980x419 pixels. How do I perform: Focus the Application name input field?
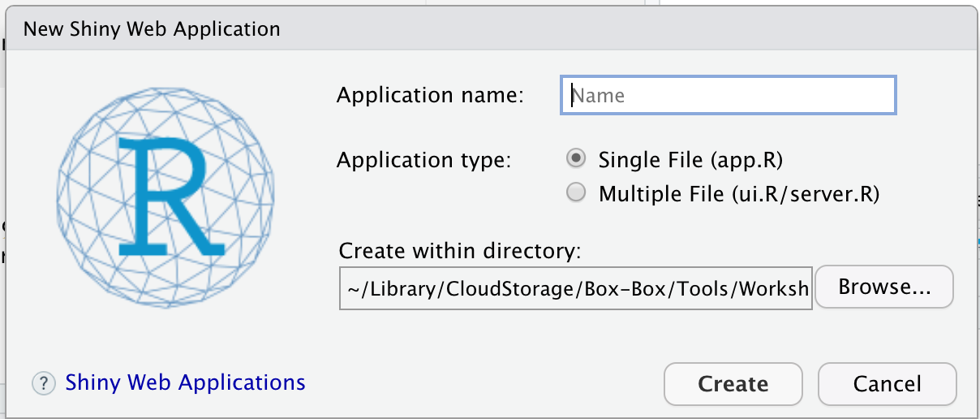729,95
